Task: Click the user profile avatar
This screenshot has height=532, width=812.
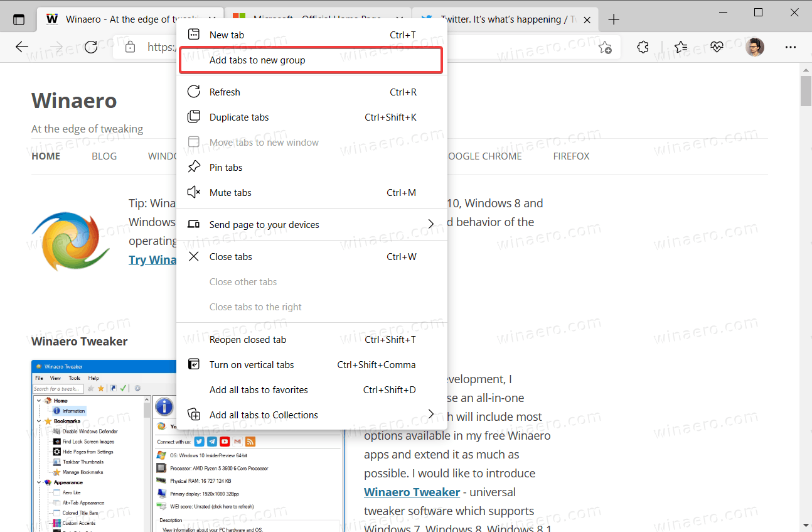Action: [755, 47]
